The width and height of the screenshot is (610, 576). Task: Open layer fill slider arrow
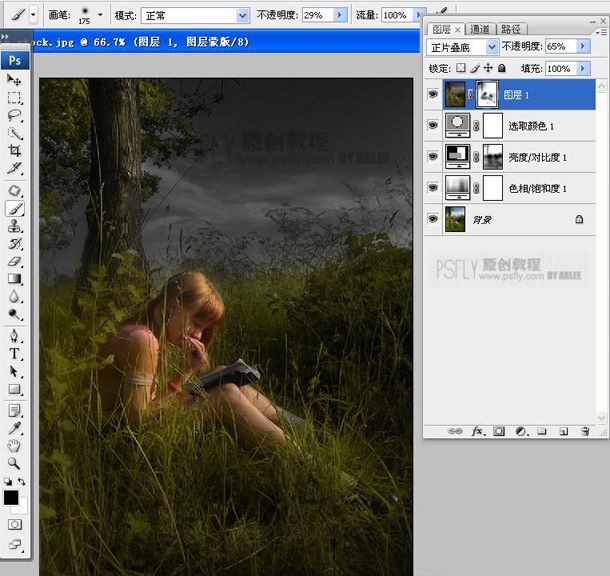tap(583, 69)
